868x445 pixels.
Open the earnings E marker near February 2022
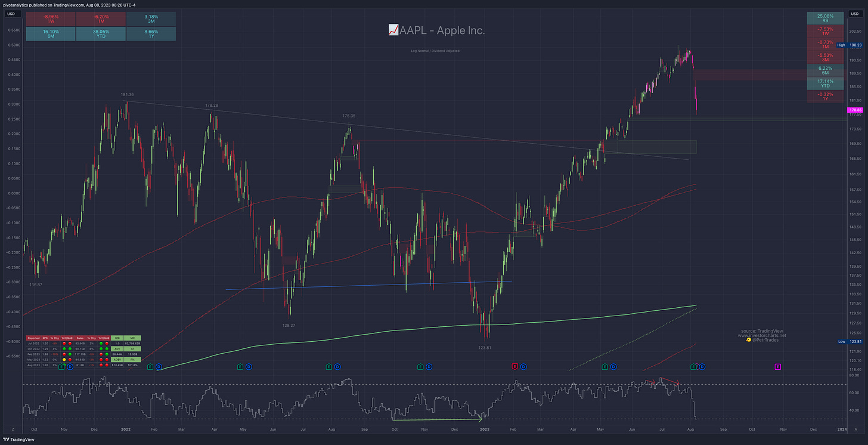(150, 367)
